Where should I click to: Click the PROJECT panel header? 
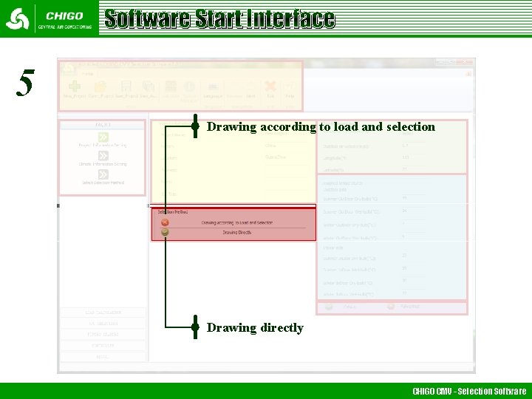click(x=103, y=125)
